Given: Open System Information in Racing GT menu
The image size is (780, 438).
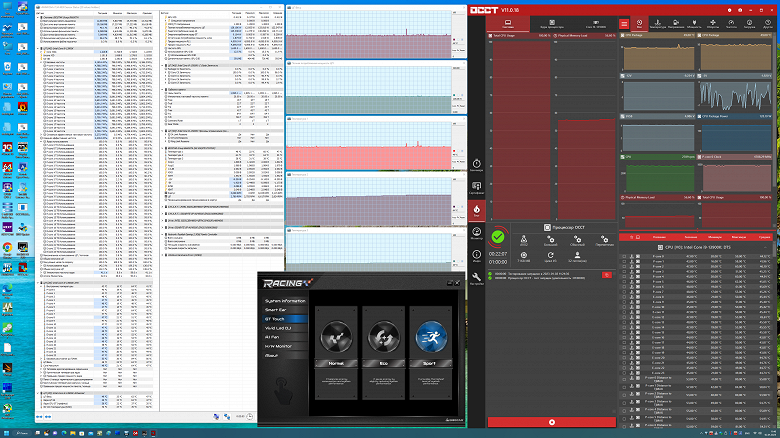Looking at the screenshot, I should click(285, 301).
